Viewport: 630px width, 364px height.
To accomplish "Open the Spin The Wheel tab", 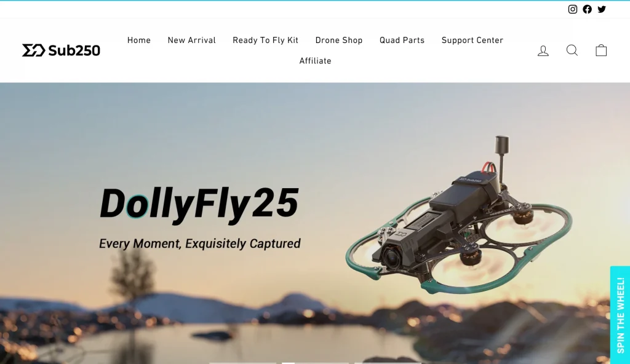I will click(620, 315).
